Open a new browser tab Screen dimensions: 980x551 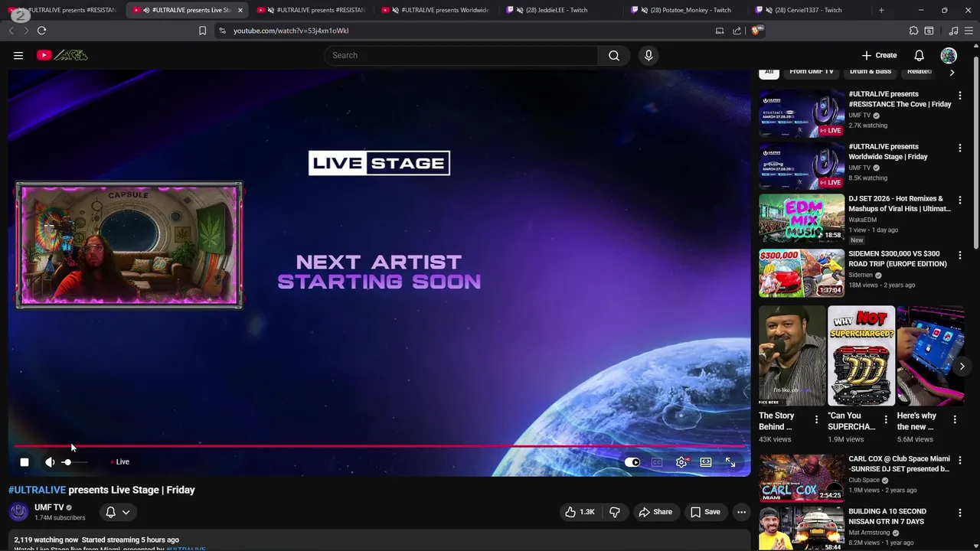click(881, 10)
